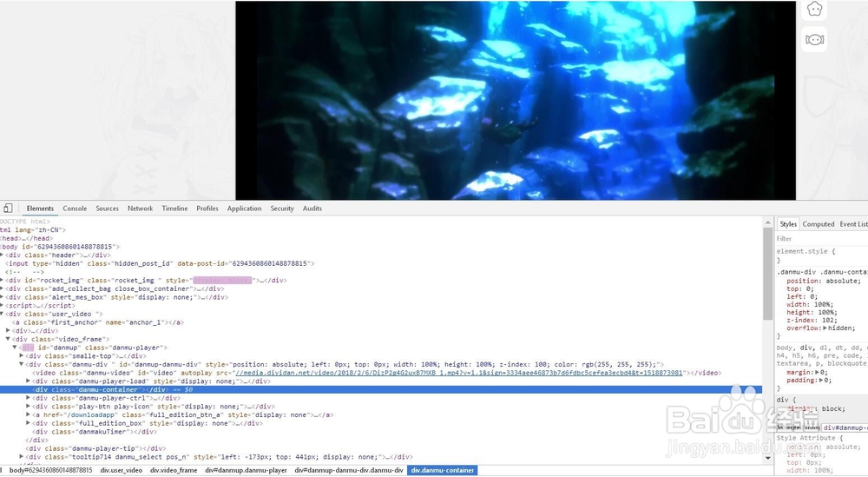This screenshot has height=477, width=868.
Task: Expand the play-btn play-icon div node
Action: (x=29, y=406)
